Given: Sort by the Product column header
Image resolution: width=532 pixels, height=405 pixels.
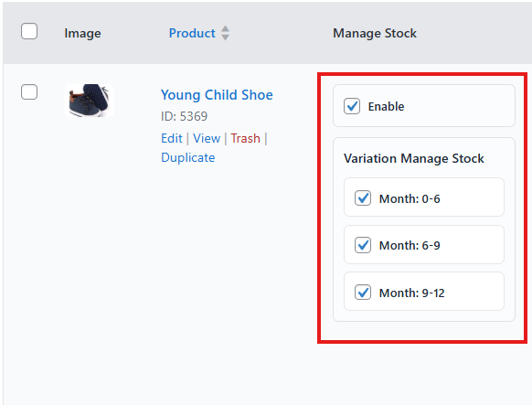Looking at the screenshot, I should [x=192, y=33].
